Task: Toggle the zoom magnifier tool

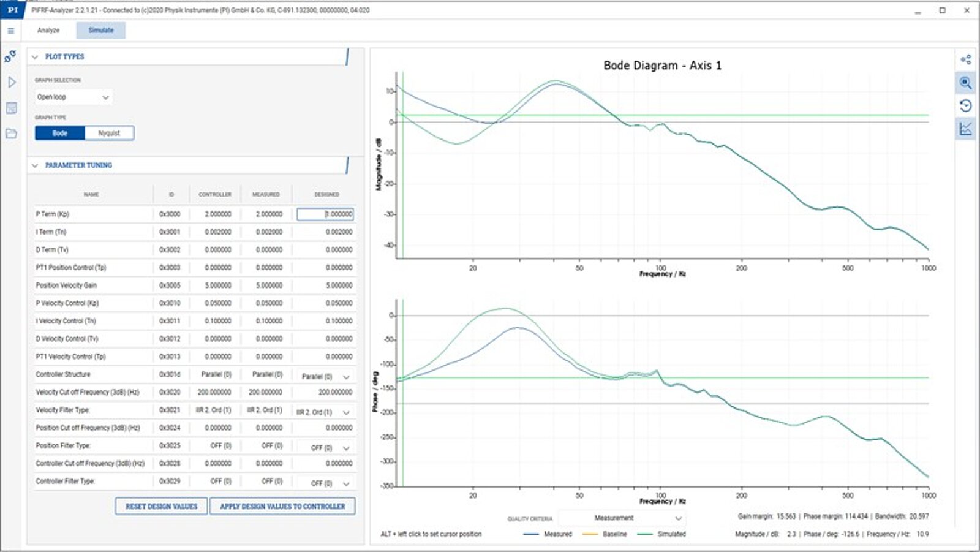Action: click(966, 83)
